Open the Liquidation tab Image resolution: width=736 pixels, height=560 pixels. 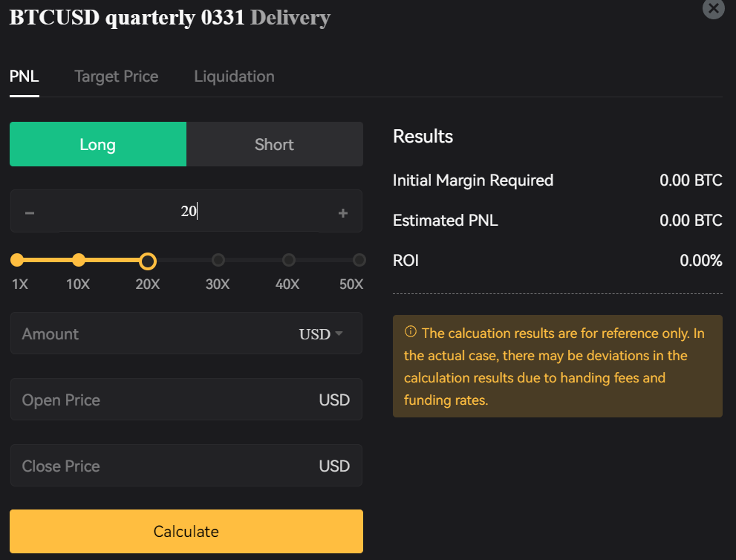tap(234, 76)
